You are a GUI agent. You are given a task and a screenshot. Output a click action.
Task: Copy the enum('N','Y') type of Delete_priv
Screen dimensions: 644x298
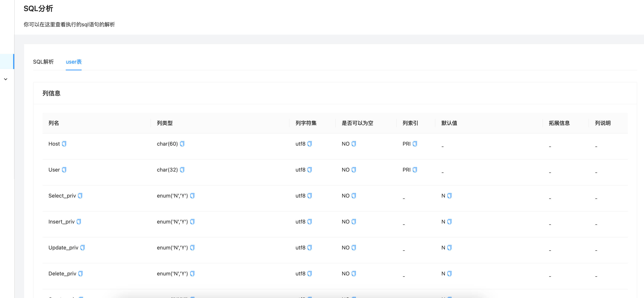[192, 274]
